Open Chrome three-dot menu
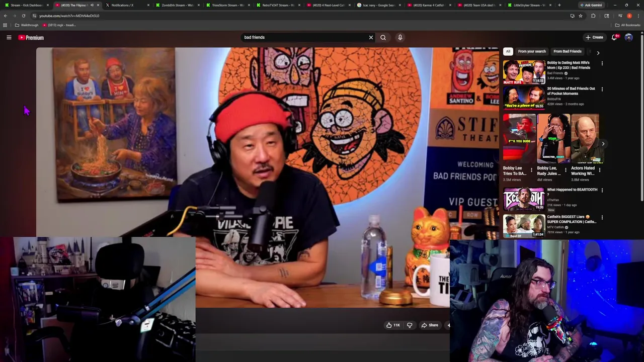 coord(638,16)
